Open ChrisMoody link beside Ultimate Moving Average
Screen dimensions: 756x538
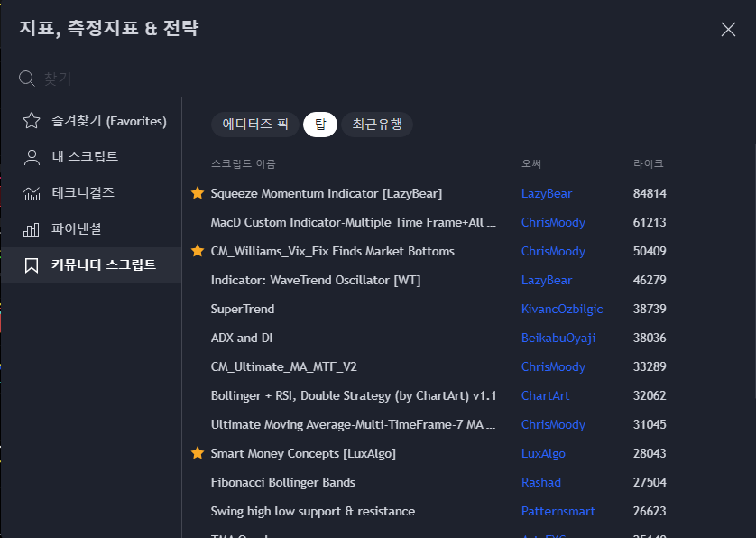coord(553,424)
